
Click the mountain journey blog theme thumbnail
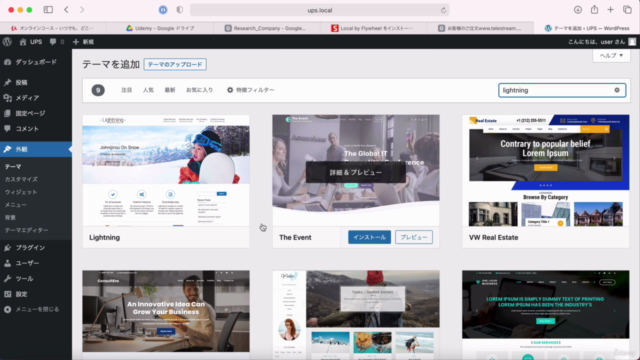click(x=356, y=315)
